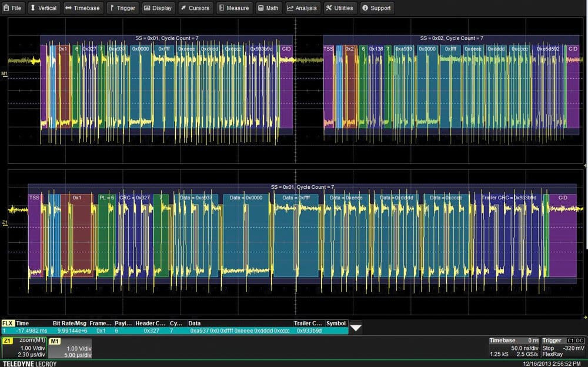The image size is (588, 367).
Task: Click the 0x136 annotation in the SS=0x02 frame
Action: pos(376,49)
